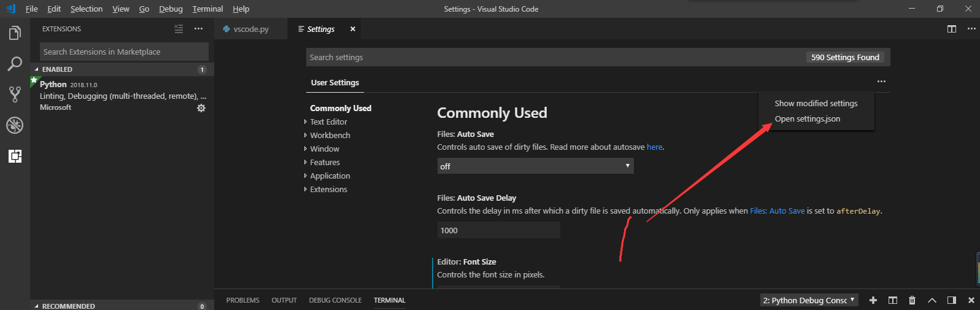
Task: Expand the Window settings category
Action: pyautogui.click(x=325, y=149)
